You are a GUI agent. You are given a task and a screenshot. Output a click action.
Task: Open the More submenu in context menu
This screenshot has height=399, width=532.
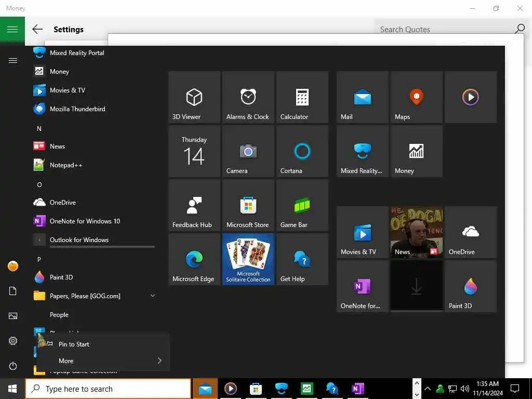click(x=103, y=361)
